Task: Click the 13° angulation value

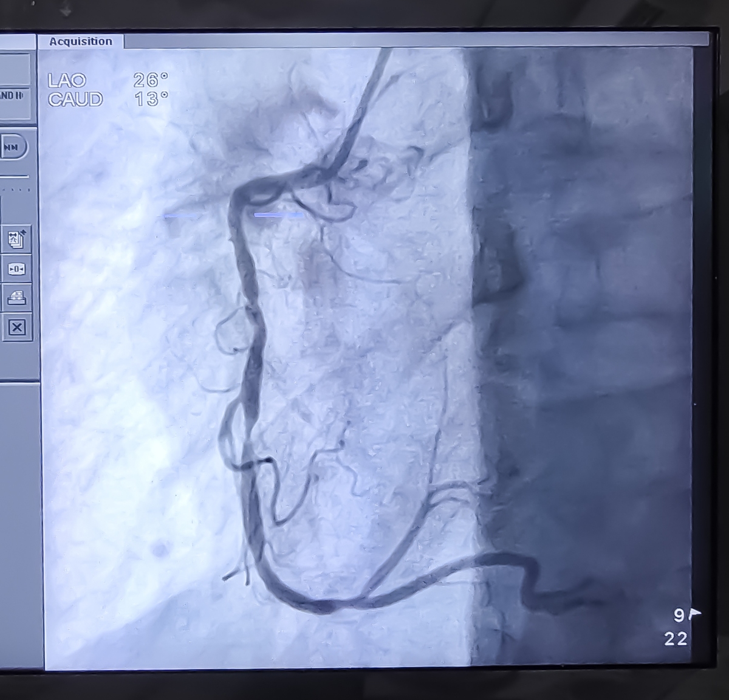Action: (x=150, y=99)
